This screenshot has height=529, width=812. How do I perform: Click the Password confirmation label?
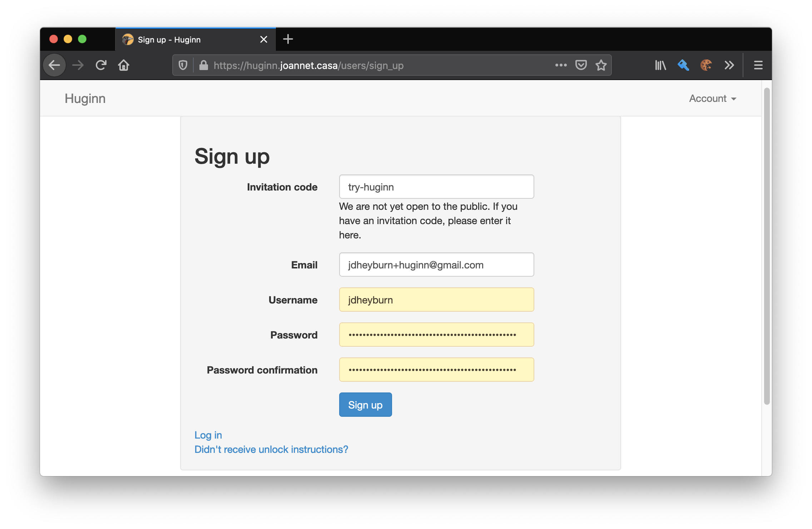coord(262,370)
